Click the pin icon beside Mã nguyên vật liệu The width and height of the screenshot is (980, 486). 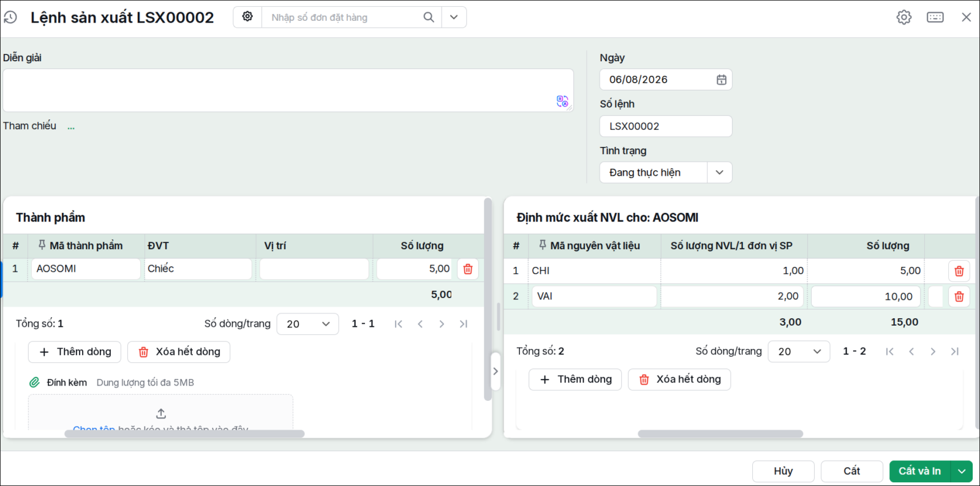point(542,245)
